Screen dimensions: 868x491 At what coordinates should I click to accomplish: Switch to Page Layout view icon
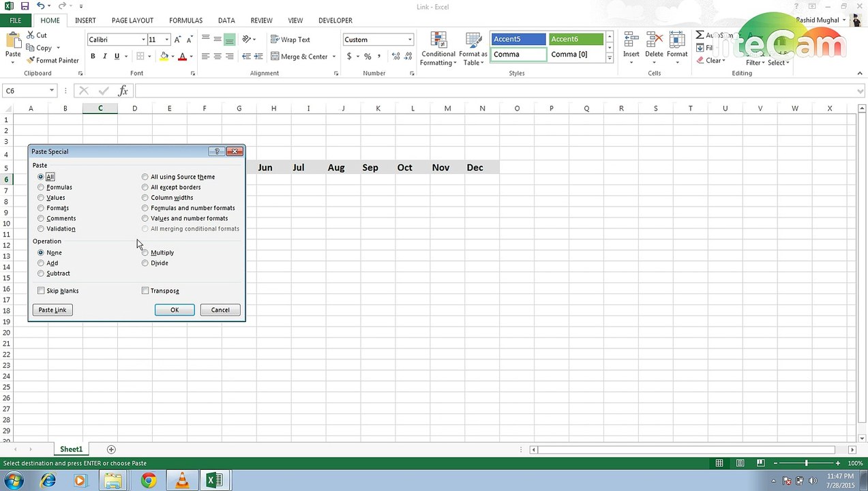coord(740,464)
